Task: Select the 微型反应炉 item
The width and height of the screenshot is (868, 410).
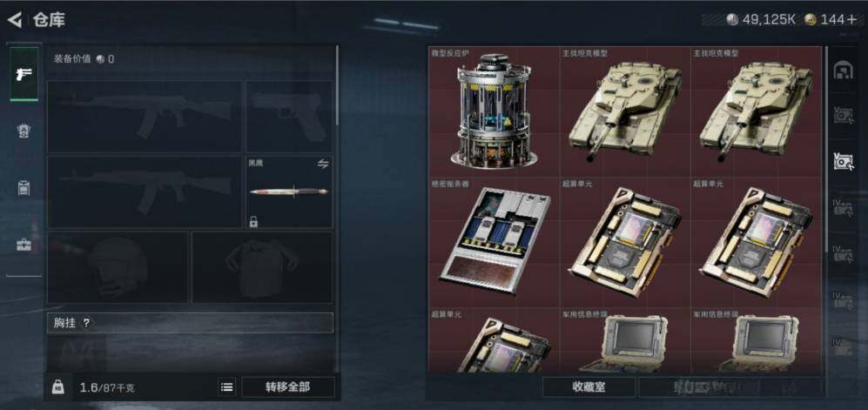Action: (x=494, y=111)
